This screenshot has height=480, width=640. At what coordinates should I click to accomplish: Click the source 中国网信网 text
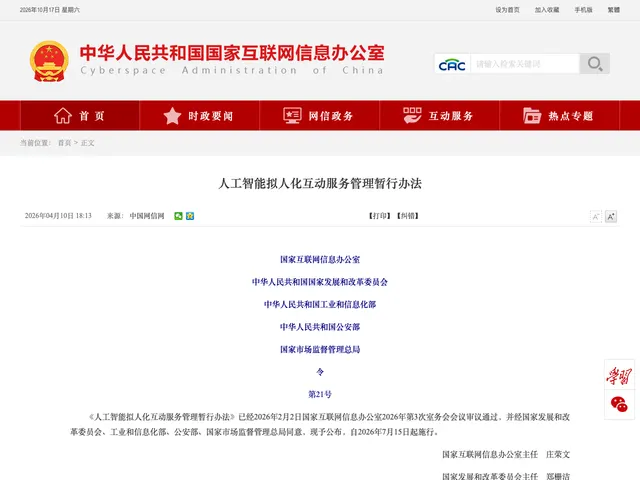coord(147,216)
